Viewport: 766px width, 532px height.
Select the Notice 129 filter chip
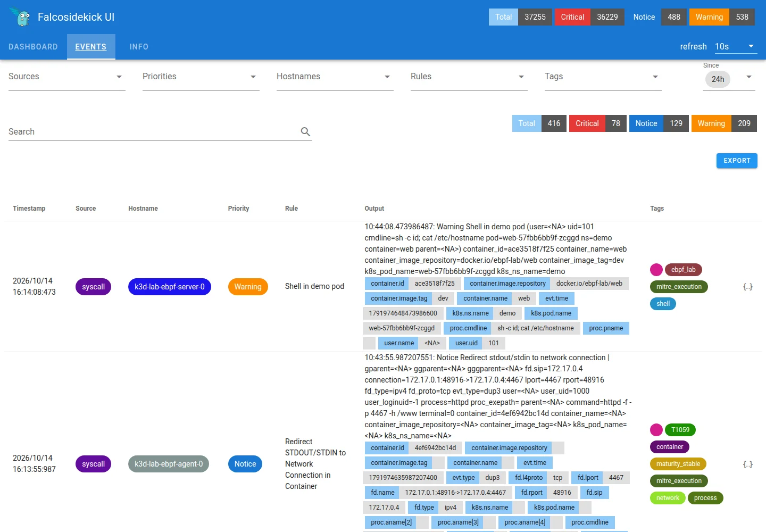pos(659,123)
